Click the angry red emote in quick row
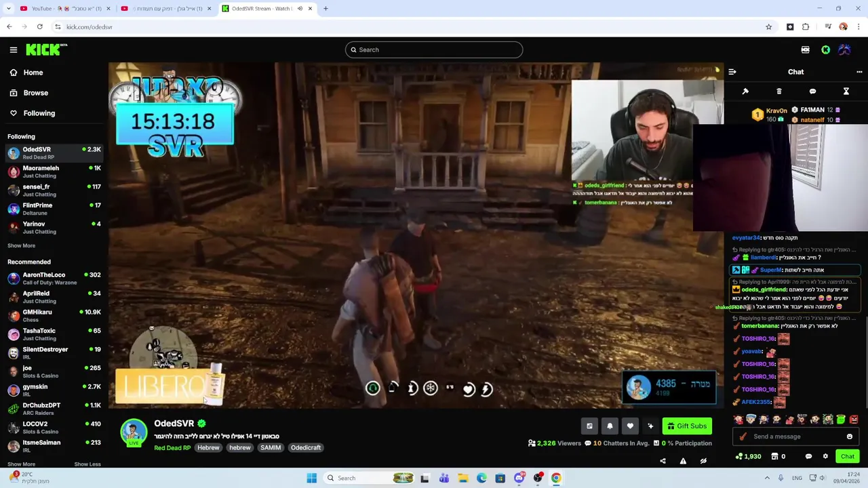Image resolution: width=868 pixels, height=488 pixels. [x=854, y=420]
